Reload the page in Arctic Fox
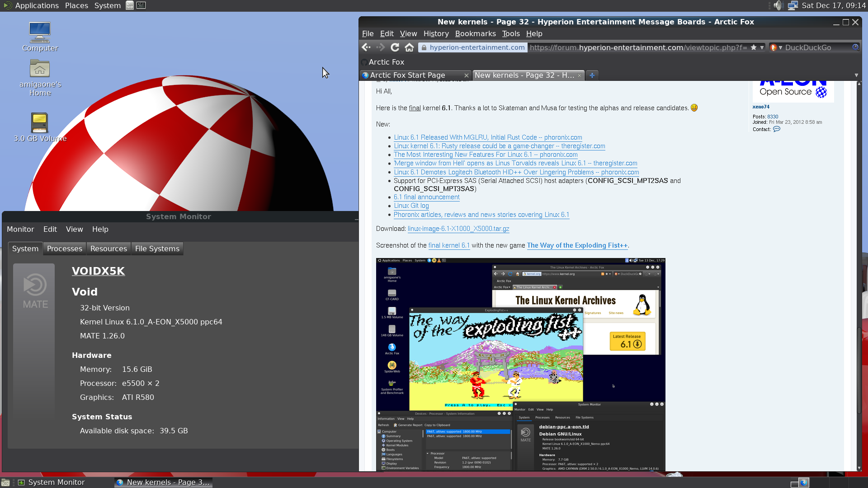The image size is (868, 488). (395, 47)
